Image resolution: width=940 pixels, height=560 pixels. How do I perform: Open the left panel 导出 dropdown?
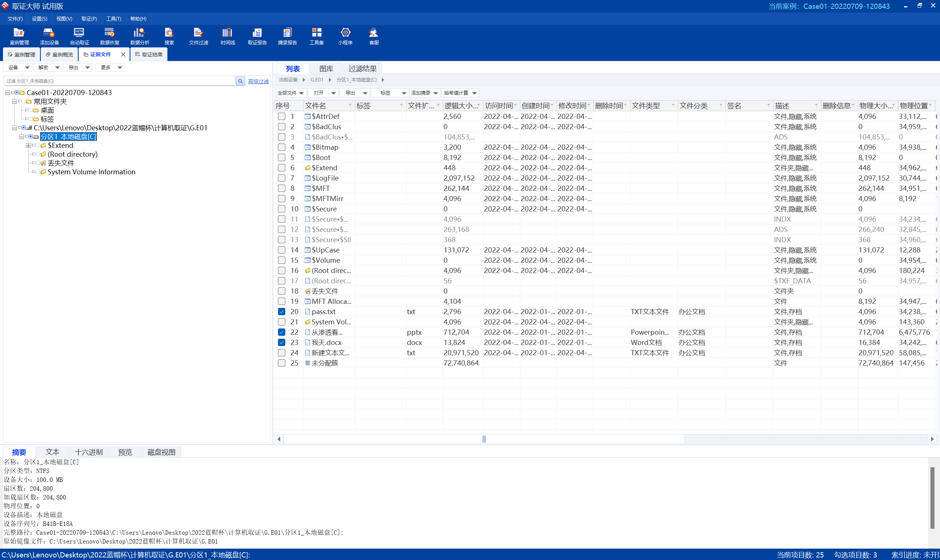[x=79, y=68]
